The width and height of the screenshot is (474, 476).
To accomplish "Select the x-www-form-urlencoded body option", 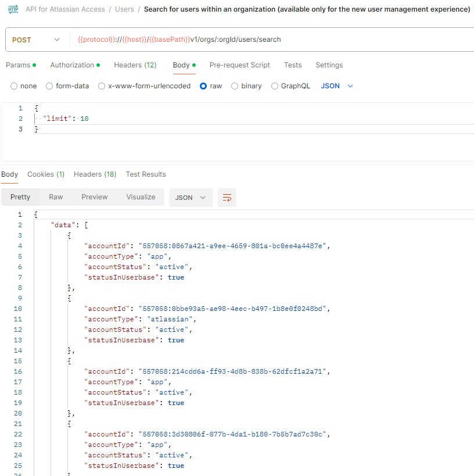I will [145, 86].
